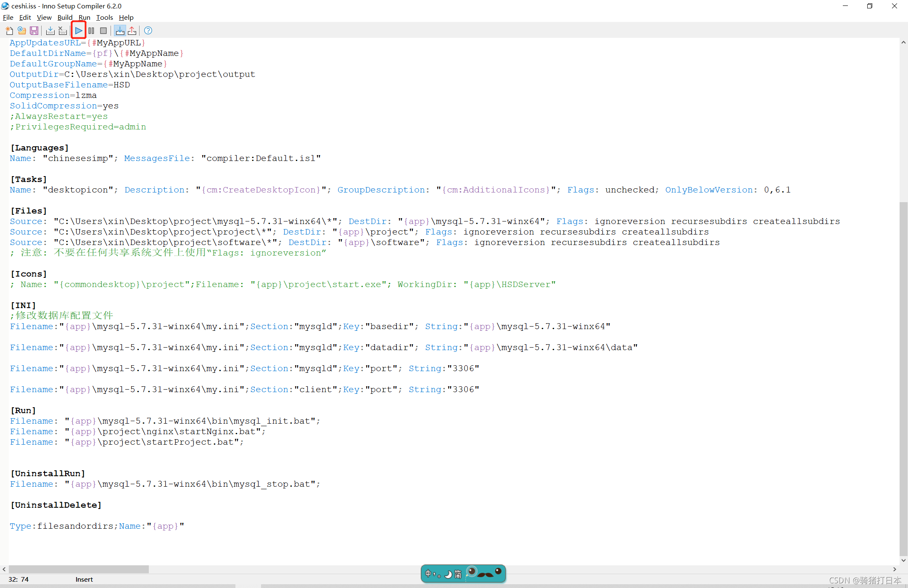This screenshot has height=588, width=908.
Task: Open Inno Setup help
Action: point(148,30)
